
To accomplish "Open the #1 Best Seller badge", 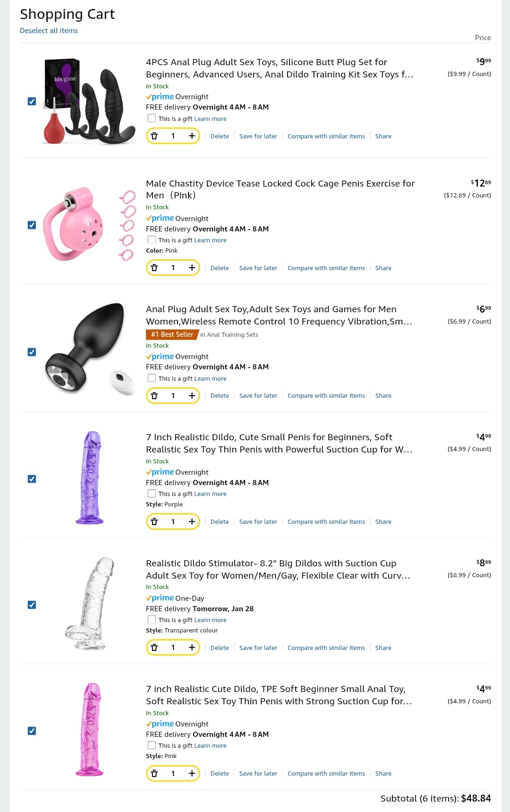I will (172, 334).
